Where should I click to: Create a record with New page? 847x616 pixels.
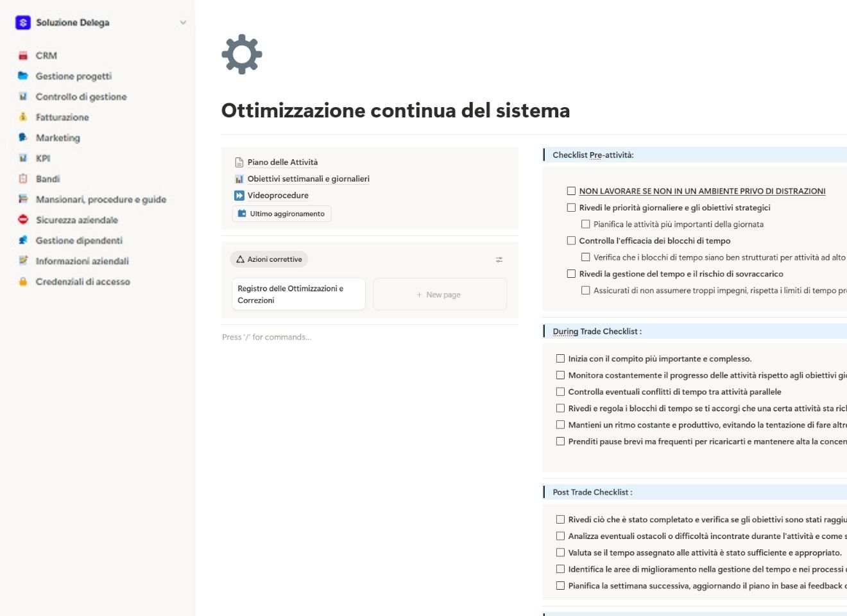coord(439,294)
